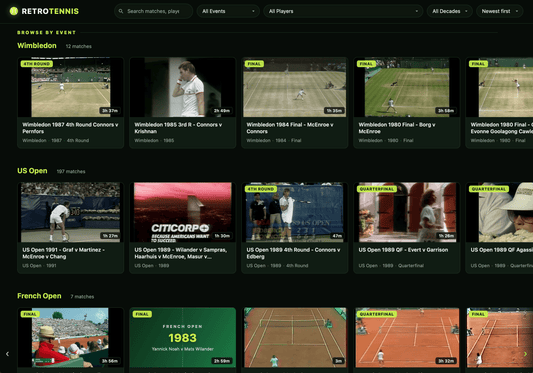
Task: Open French Open Quarterfinal thumbnail with 3h 32m
Action: (x=407, y=338)
